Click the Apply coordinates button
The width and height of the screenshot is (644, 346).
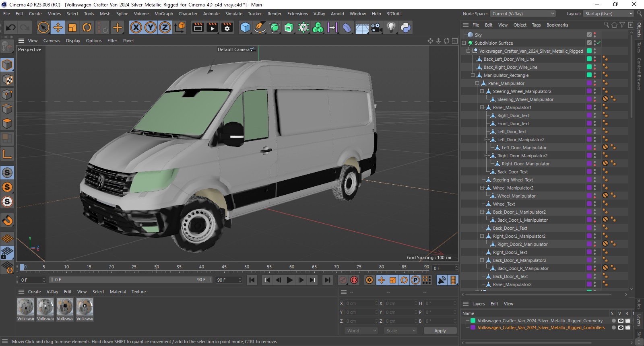pyautogui.click(x=440, y=331)
